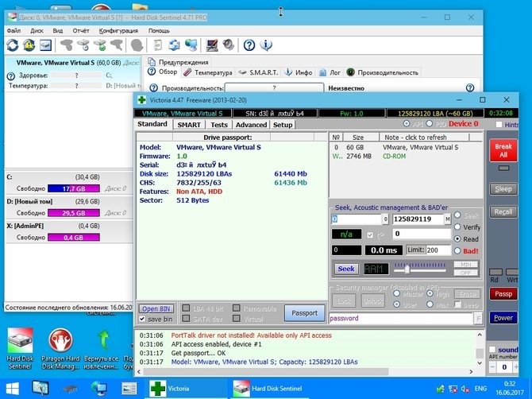
Task: Click the question mark help toolbar icon
Action: 249,45
